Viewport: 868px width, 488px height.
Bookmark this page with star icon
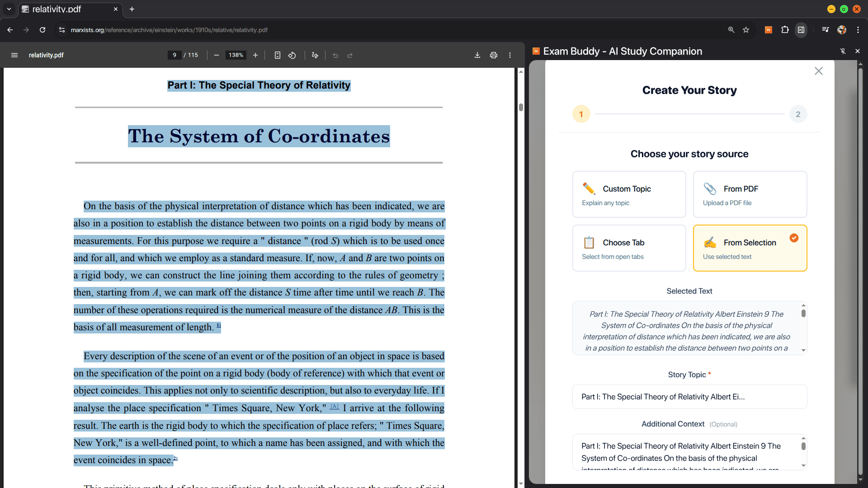tap(746, 30)
